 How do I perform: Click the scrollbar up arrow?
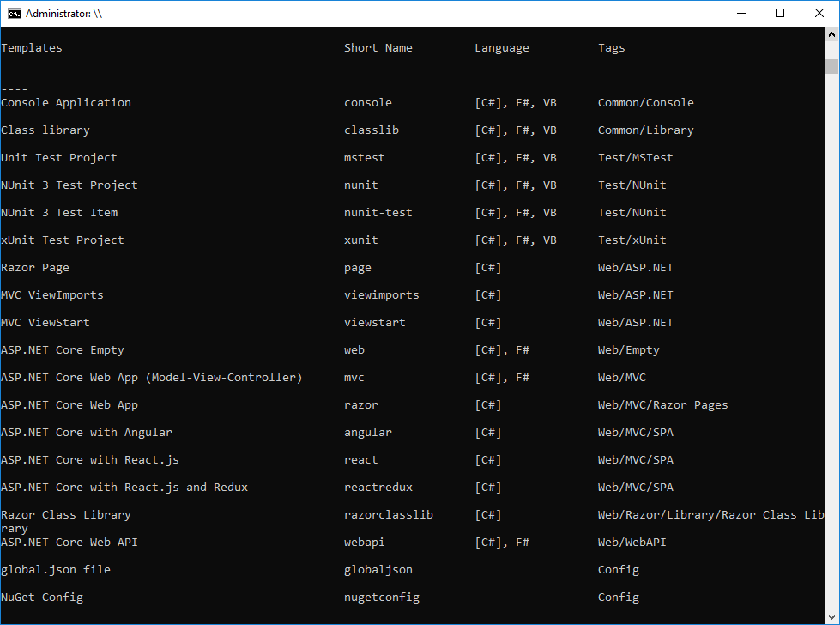[x=831, y=35]
